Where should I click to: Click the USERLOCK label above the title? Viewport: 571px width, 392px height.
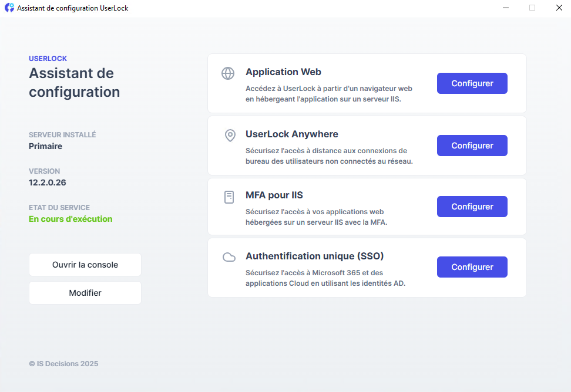(48, 59)
